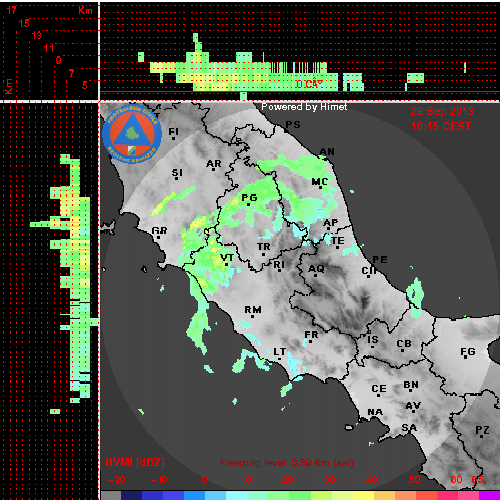Click the AV city label
The height and width of the screenshot is (500, 500).
tap(413, 406)
